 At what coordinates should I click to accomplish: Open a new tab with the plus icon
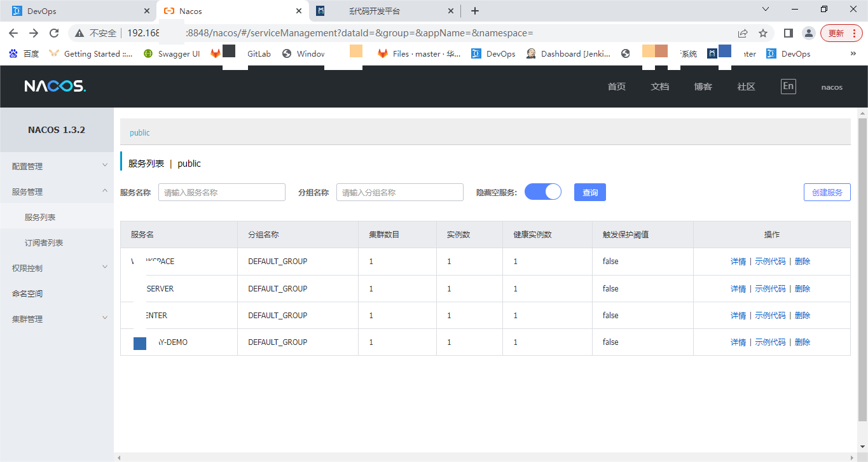pyautogui.click(x=474, y=11)
